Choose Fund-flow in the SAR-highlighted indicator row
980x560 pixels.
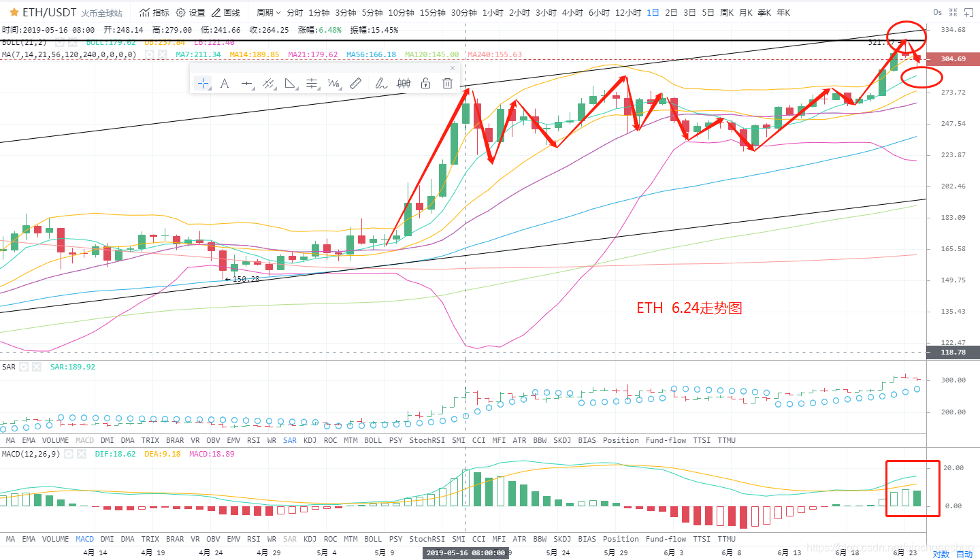pyautogui.click(x=666, y=440)
